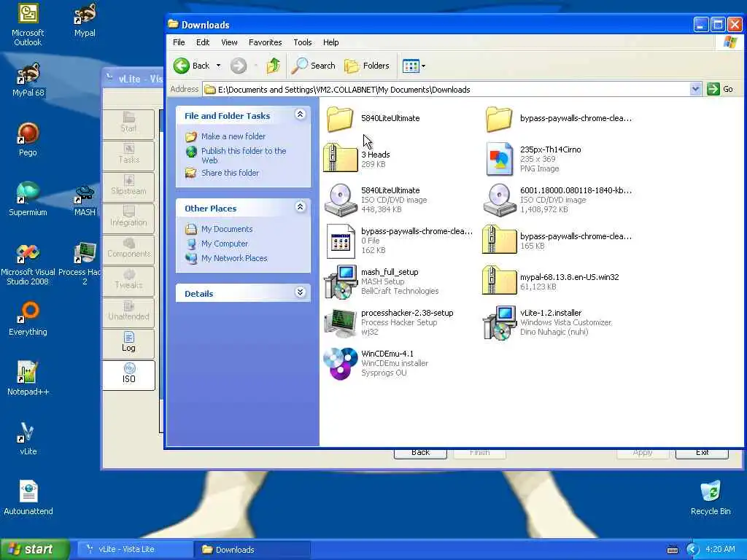Go to My Computer link
This screenshot has width=747, height=560.
225,244
